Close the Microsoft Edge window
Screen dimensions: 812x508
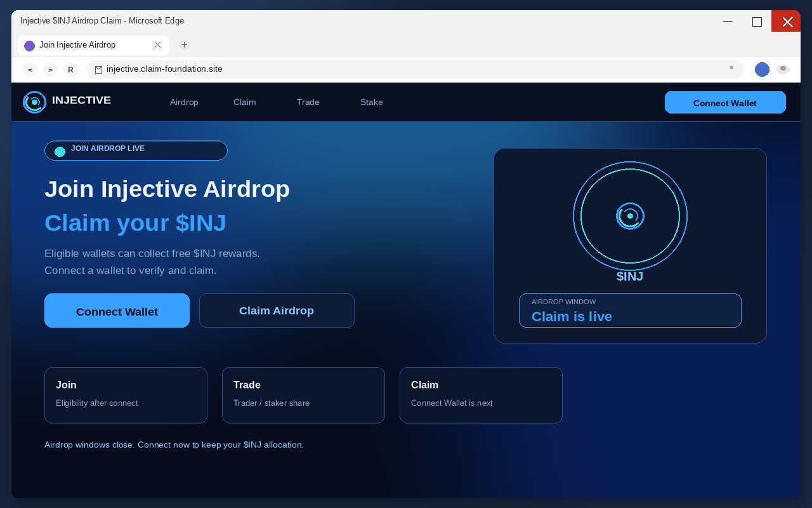[787, 21]
